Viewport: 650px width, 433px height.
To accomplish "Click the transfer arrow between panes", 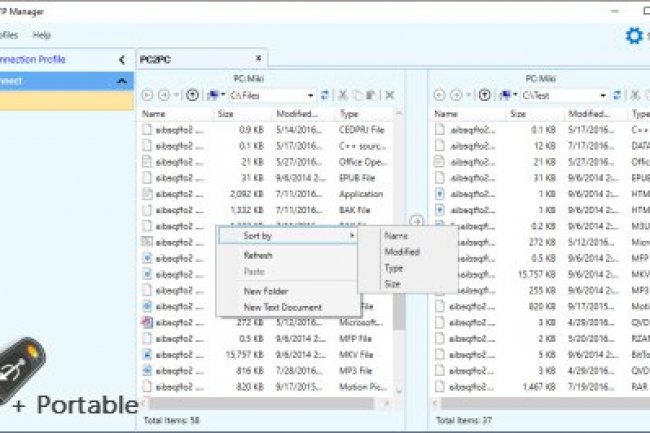I will click(x=417, y=221).
